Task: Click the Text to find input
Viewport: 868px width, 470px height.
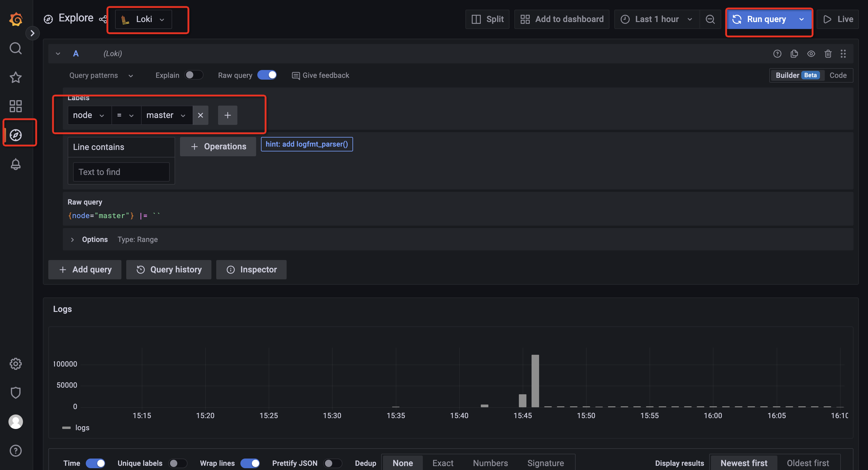Action: coord(121,172)
